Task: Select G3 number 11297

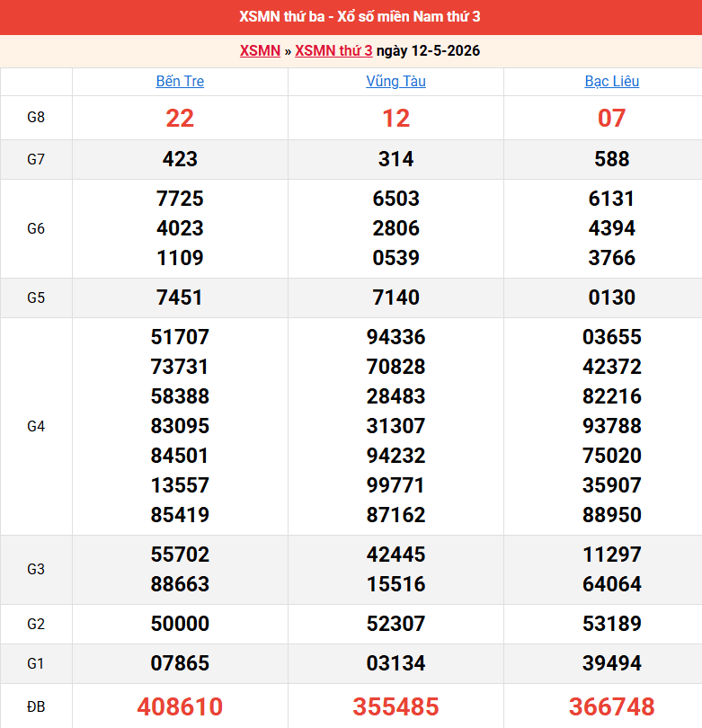Action: pos(611,555)
